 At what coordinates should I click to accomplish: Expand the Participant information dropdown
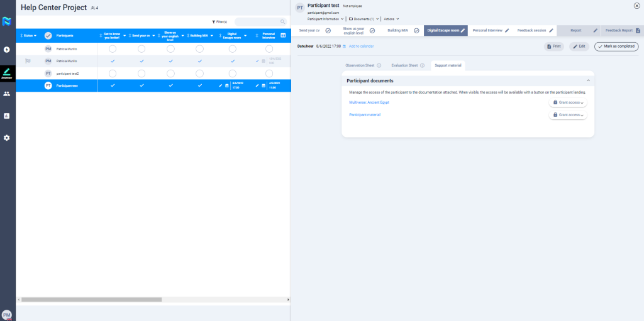[x=325, y=19]
